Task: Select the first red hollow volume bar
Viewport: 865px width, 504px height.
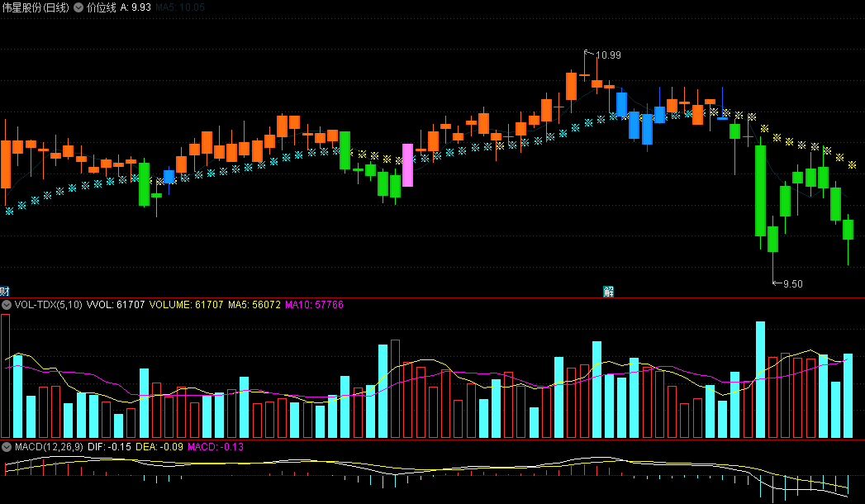Action: tap(6, 376)
